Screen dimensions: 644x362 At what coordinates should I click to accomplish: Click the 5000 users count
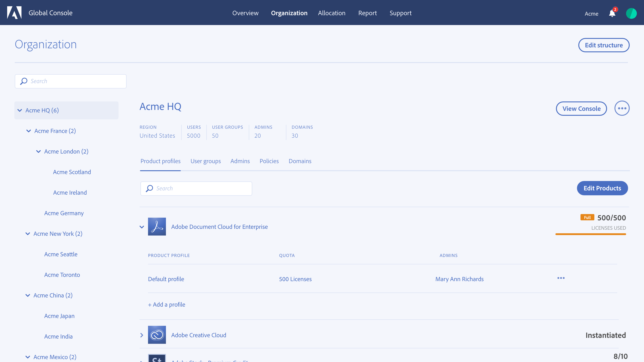[193, 136]
